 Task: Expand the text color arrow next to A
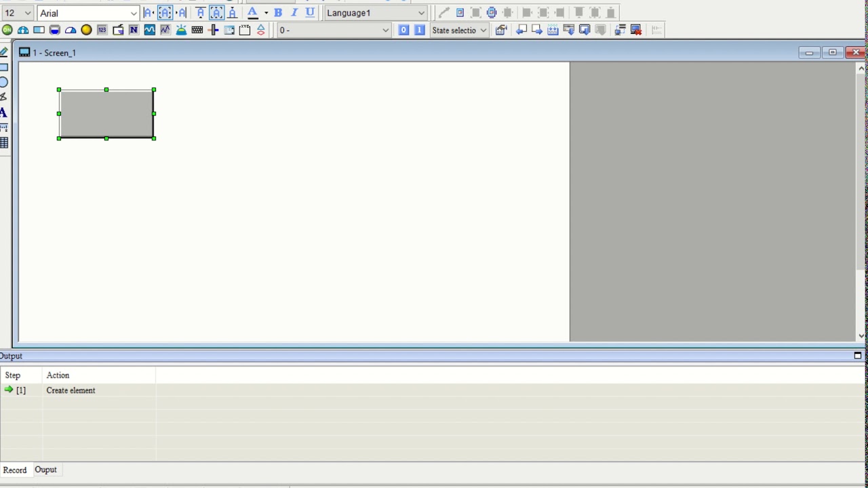point(266,13)
